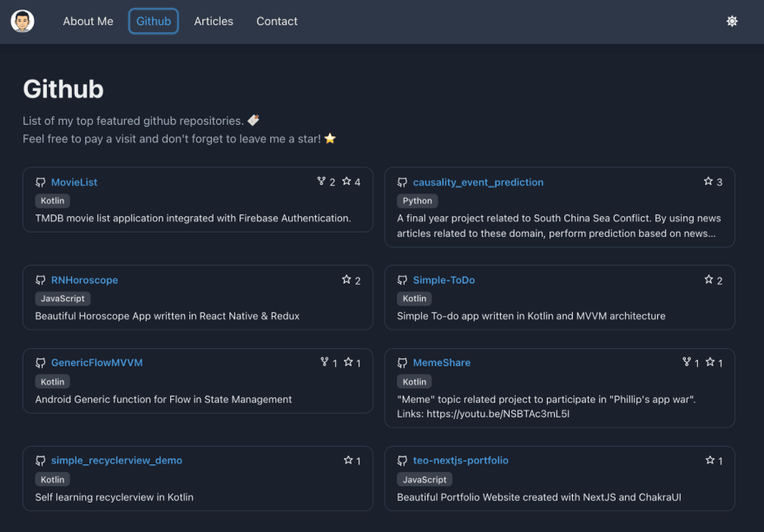Click the star icon on RNHoroscope card
This screenshot has width=764, height=532.
(346, 279)
